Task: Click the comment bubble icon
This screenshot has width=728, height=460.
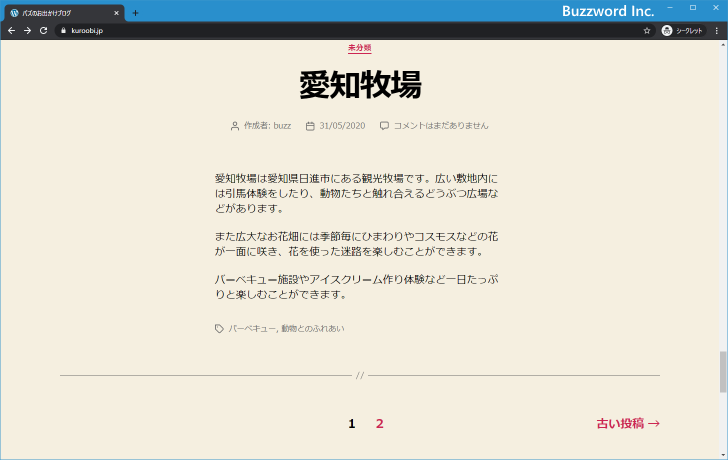Action: (384, 126)
